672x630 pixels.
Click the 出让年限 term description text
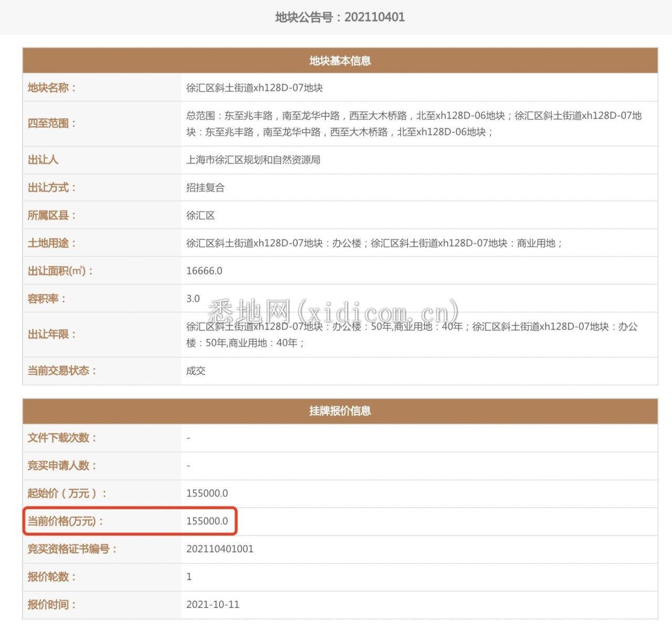tap(412, 335)
